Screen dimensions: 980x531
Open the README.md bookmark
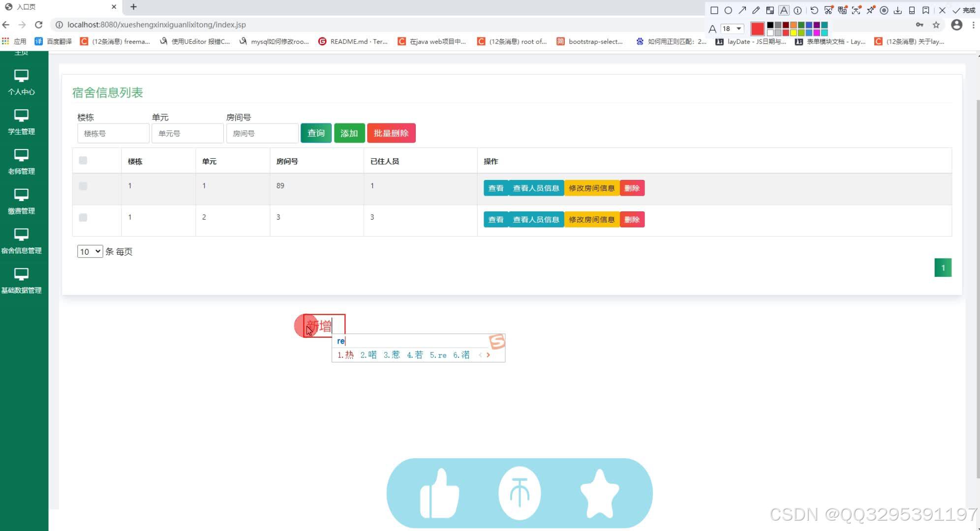[x=353, y=41]
